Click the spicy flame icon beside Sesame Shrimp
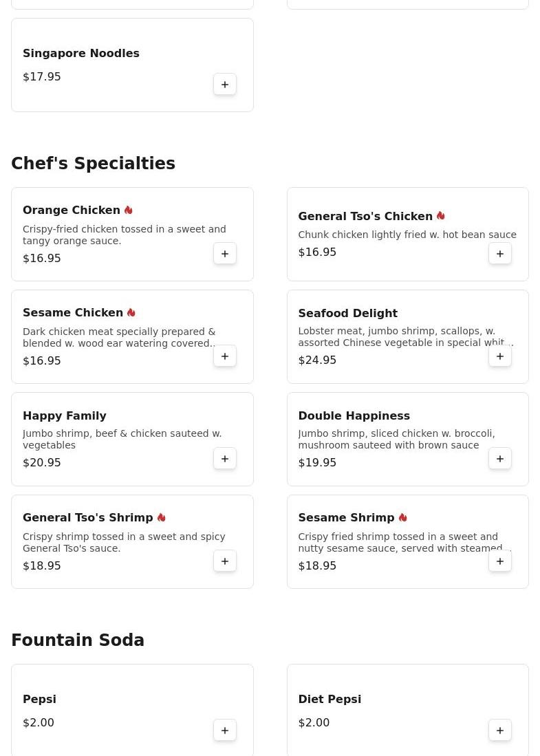540x756 pixels. coord(403,518)
